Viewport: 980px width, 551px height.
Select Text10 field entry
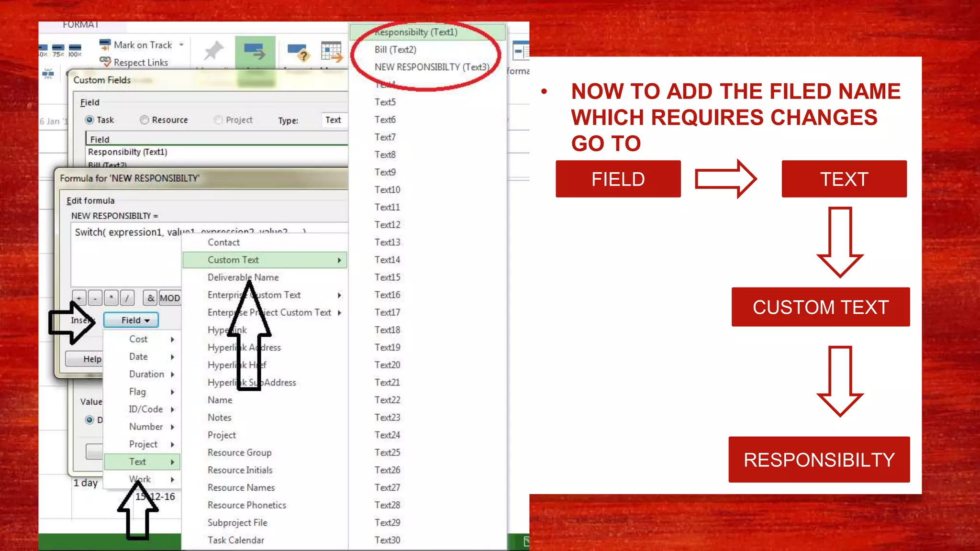point(427,190)
